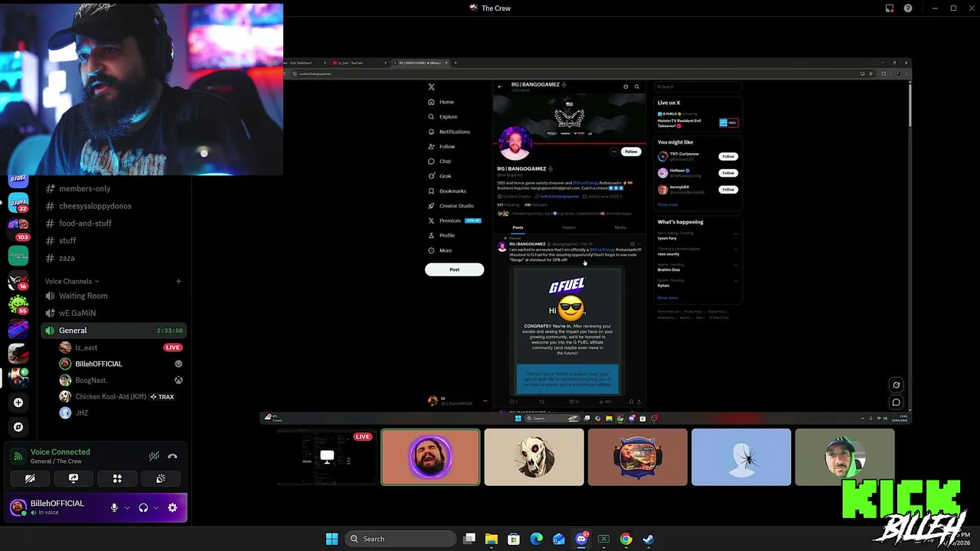Open Discord inbox icon in title bar
The width and height of the screenshot is (980, 551).
[x=890, y=8]
